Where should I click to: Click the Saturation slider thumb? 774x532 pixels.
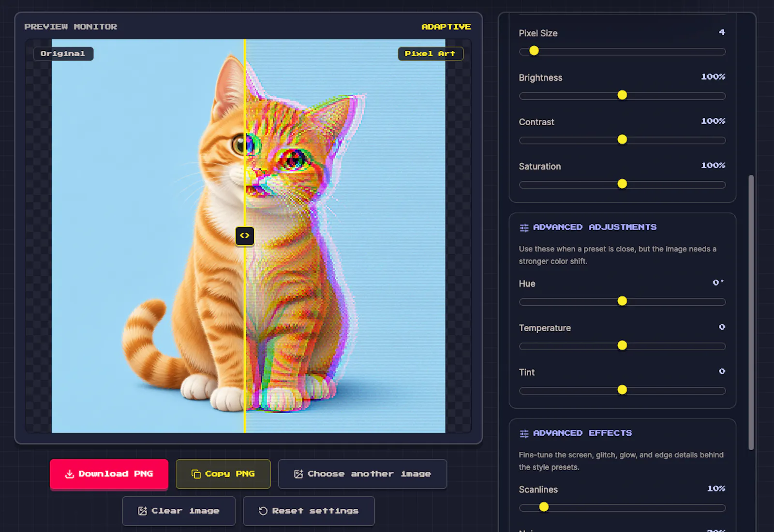[622, 184]
